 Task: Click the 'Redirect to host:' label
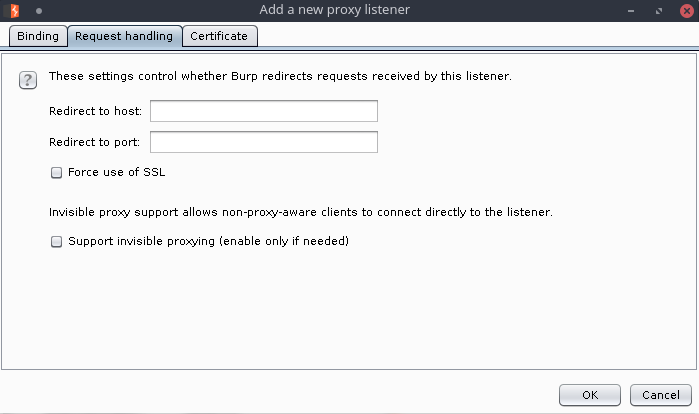point(95,111)
